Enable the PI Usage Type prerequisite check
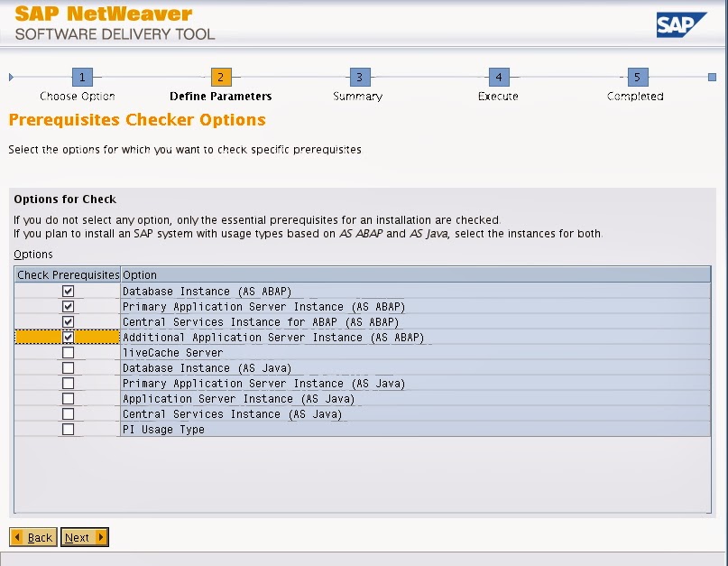The height and width of the screenshot is (566, 728). [x=68, y=429]
